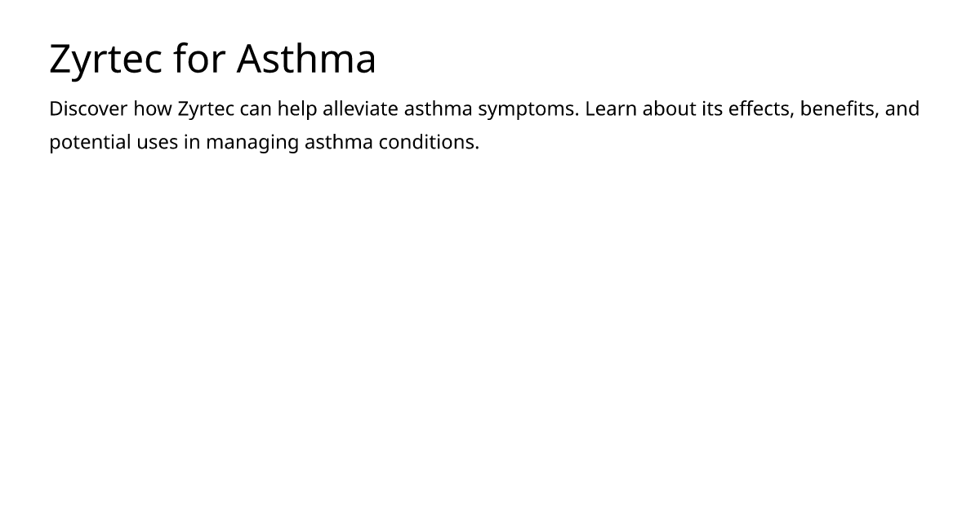
Task: Click the word "Asthma" in the heading
Action: coord(307,59)
